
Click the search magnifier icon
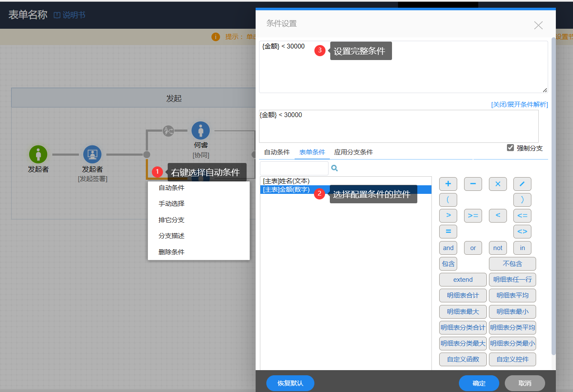(335, 168)
